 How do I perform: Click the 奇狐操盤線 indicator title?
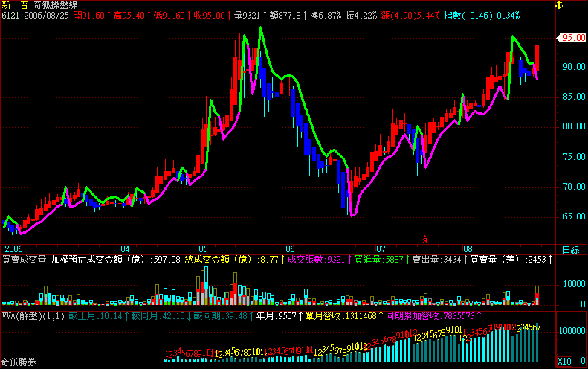point(55,5)
